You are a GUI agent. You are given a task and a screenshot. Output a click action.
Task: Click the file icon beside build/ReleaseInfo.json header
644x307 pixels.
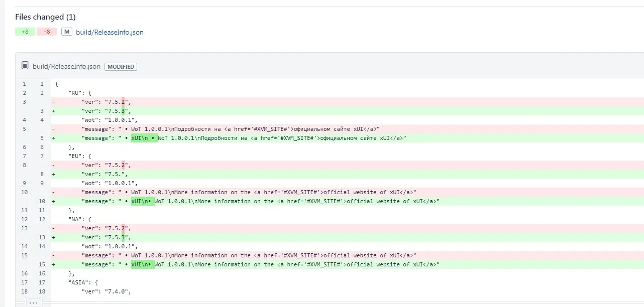click(x=25, y=66)
